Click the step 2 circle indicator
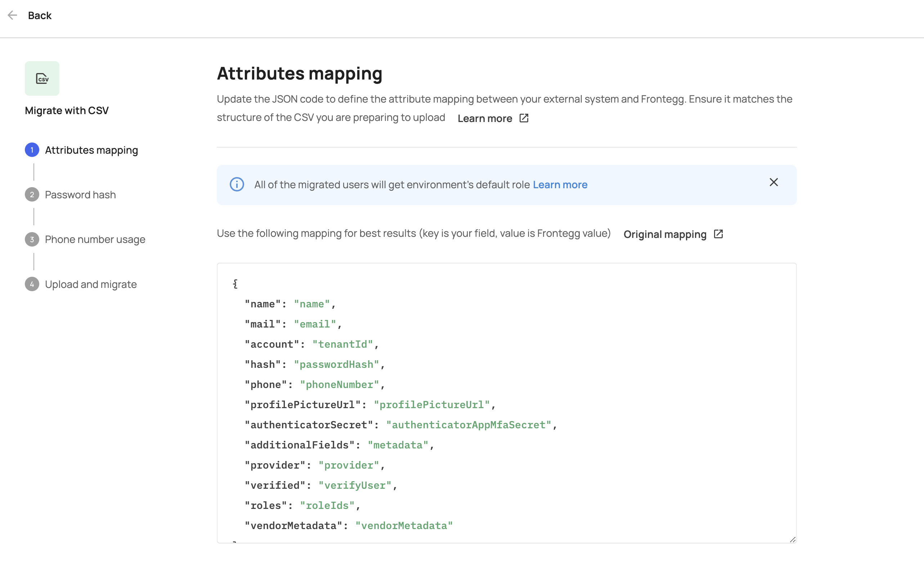Screen dimensions: 924x578 tap(32, 194)
